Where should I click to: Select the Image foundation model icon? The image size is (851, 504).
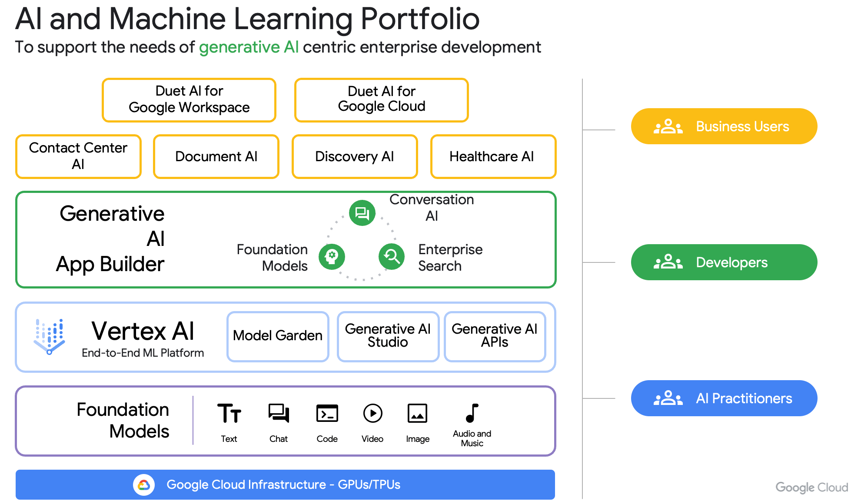[417, 413]
